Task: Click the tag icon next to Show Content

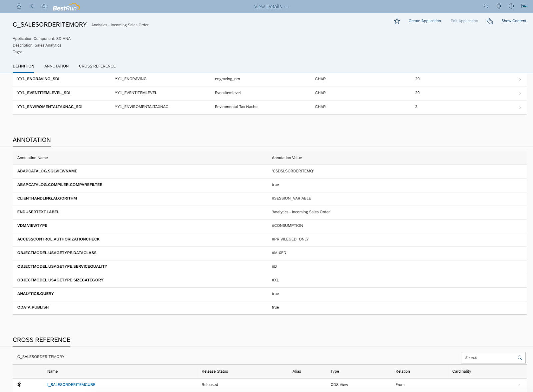Action: tap(489, 21)
